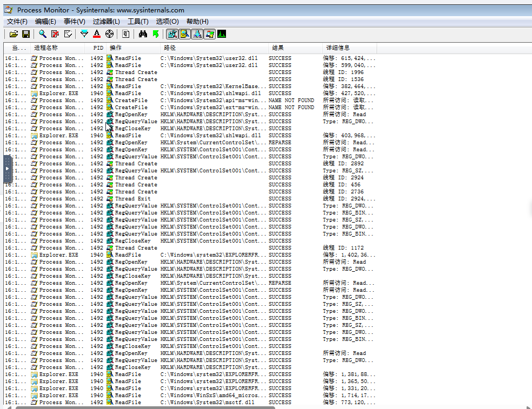
Task: Click the Open file toolbar icon
Action: [14, 34]
